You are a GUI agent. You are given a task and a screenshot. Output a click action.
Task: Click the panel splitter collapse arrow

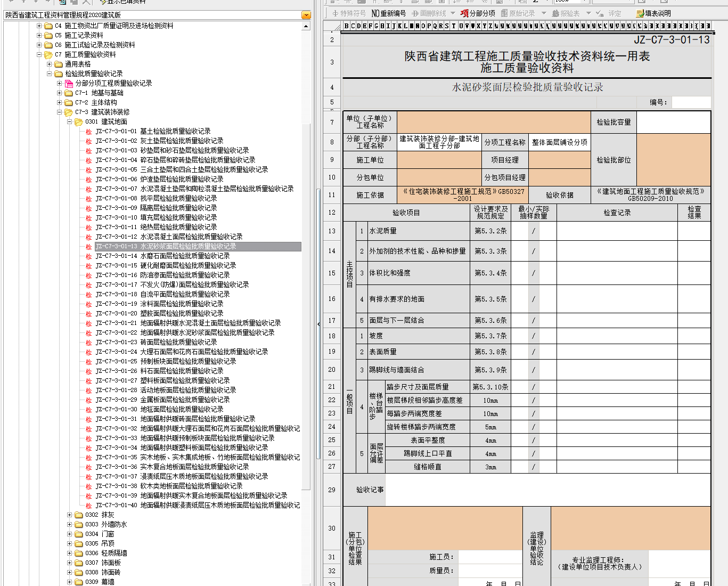tap(318, 323)
